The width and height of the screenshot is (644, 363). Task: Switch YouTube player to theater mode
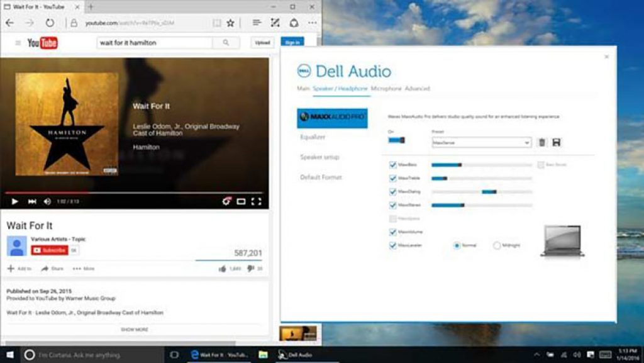pyautogui.click(x=241, y=201)
